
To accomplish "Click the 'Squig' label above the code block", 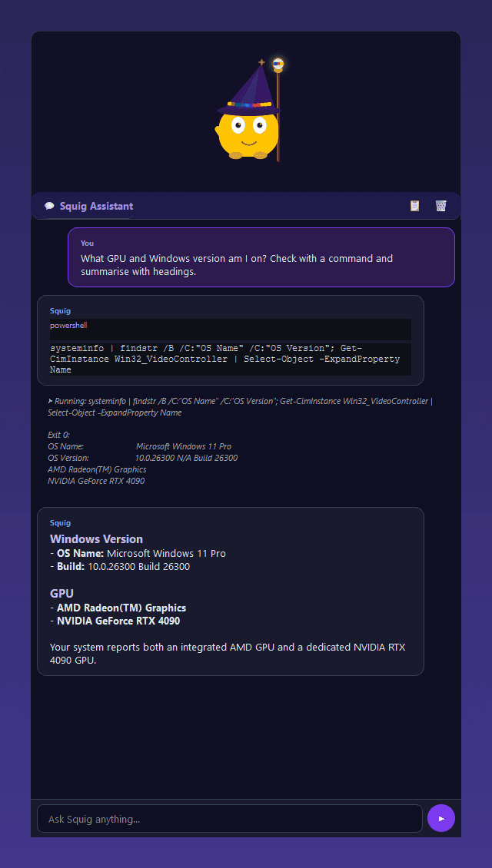I will tap(61, 311).
